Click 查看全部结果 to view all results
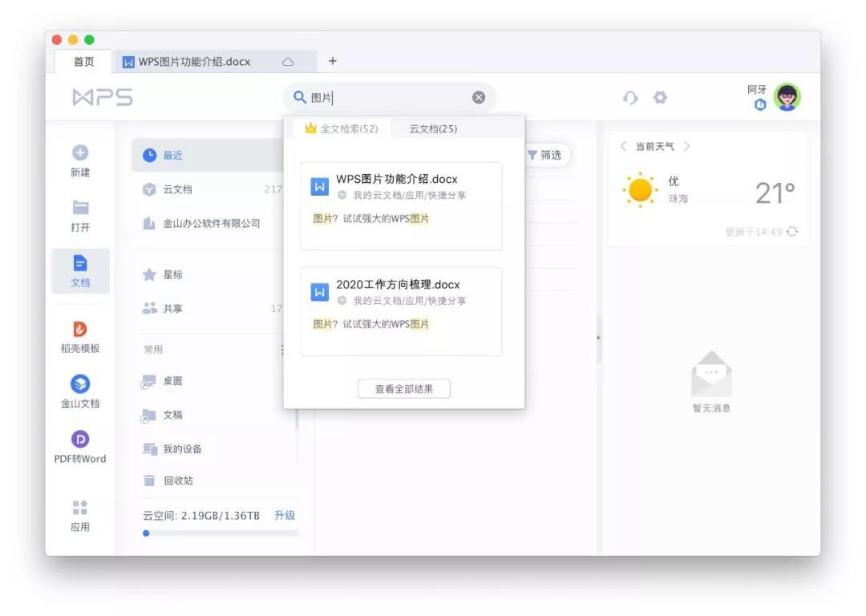This screenshot has height=616, width=866. click(403, 388)
